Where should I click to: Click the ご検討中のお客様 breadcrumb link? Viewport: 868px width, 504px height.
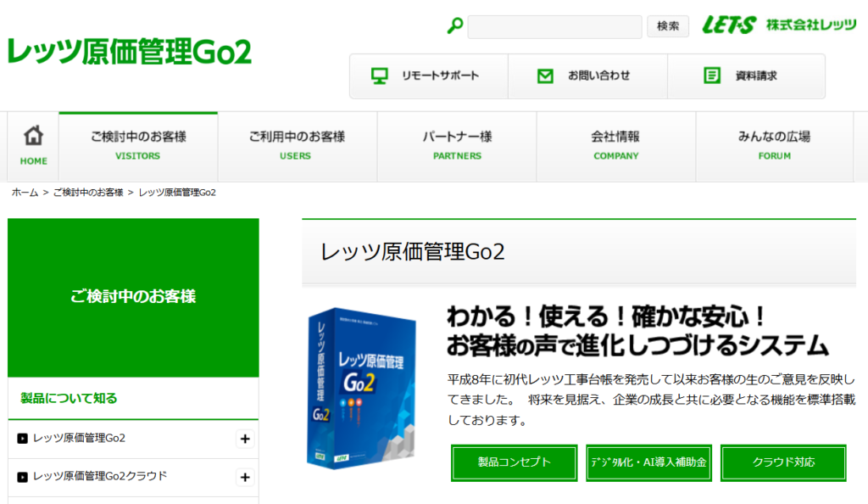88,193
